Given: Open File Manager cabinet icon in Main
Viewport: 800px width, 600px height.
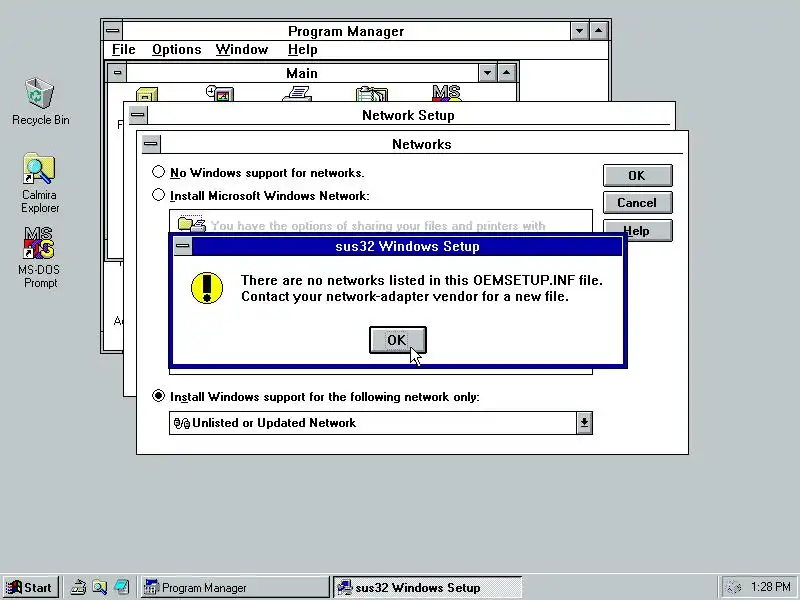Looking at the screenshot, I should coord(147,94).
